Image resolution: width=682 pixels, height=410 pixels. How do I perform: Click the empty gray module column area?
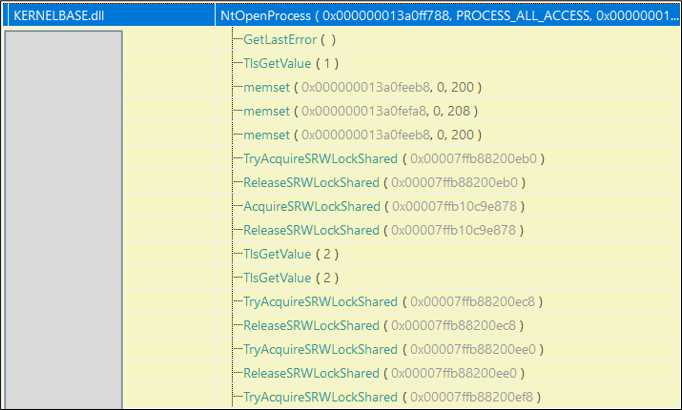(x=63, y=220)
